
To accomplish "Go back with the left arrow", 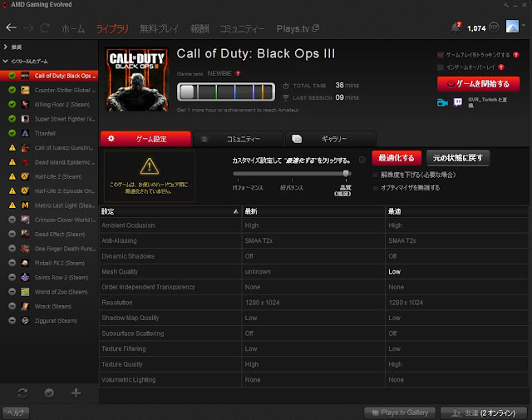I will pos(11,27).
